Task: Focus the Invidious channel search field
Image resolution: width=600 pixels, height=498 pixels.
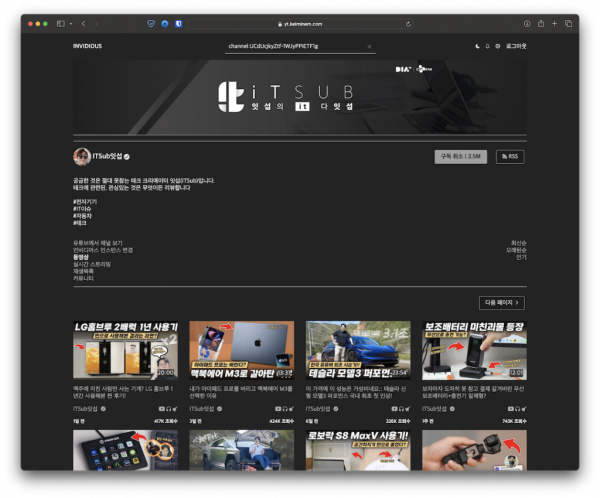Action: coord(295,46)
